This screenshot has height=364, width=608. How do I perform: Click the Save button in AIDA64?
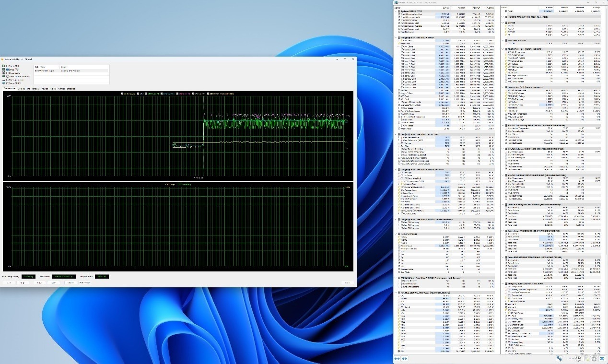[54, 282]
